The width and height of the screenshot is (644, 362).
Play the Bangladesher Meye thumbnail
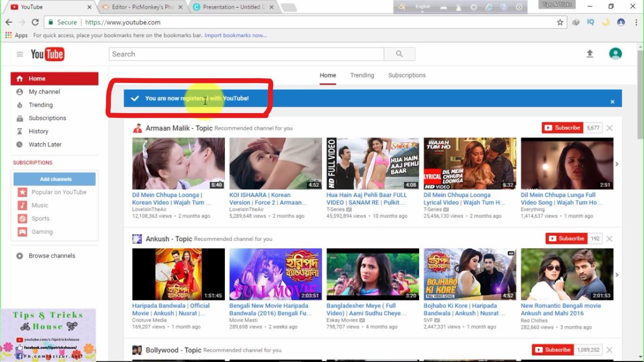coord(372,274)
